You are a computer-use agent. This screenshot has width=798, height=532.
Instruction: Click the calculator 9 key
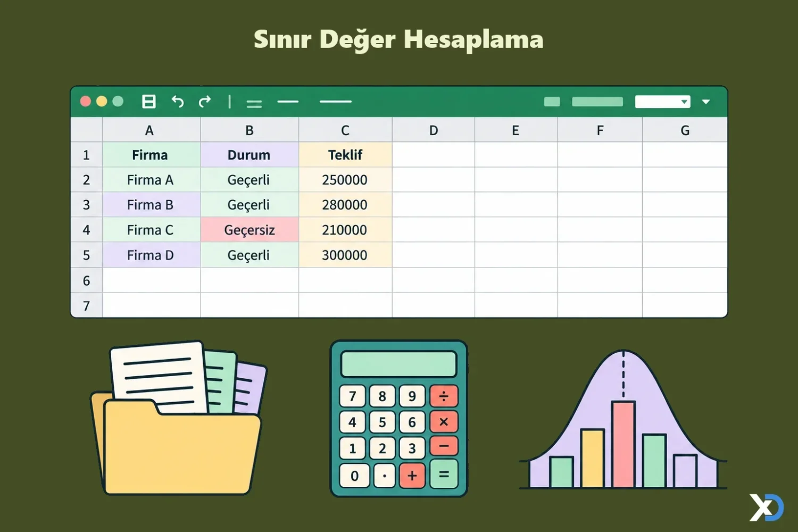412,396
